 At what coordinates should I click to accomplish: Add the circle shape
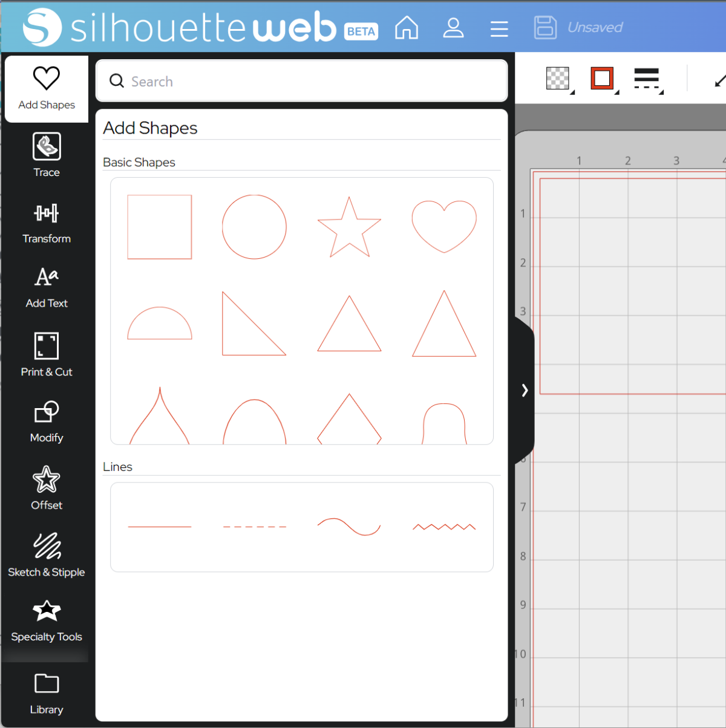[254, 227]
